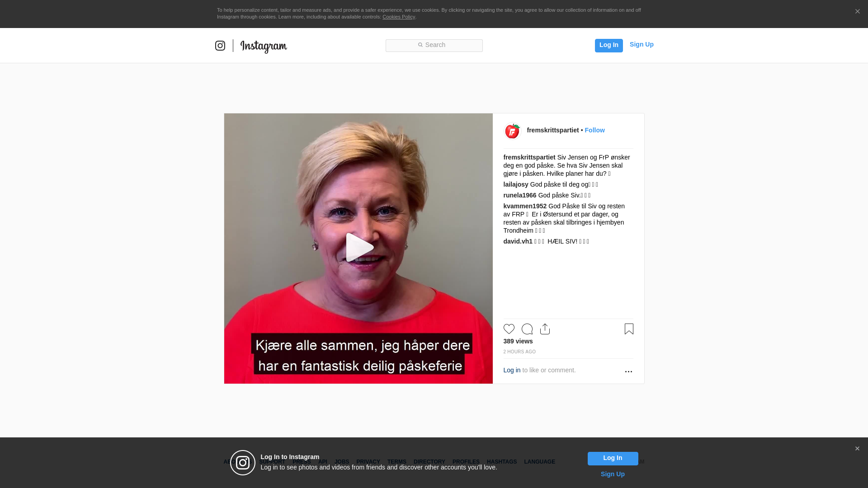Viewport: 868px width, 488px height.
Task: Open the TERMS footer link
Action: 397,462
